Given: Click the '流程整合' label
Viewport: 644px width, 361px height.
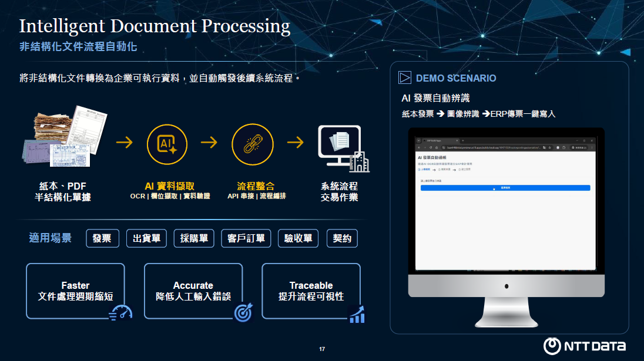Looking at the screenshot, I should click(256, 186).
